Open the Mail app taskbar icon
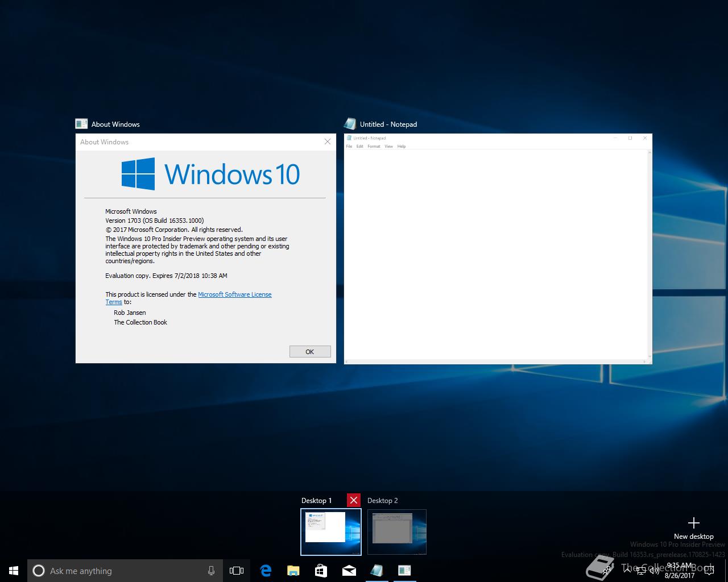The height and width of the screenshot is (582, 728). 349,571
